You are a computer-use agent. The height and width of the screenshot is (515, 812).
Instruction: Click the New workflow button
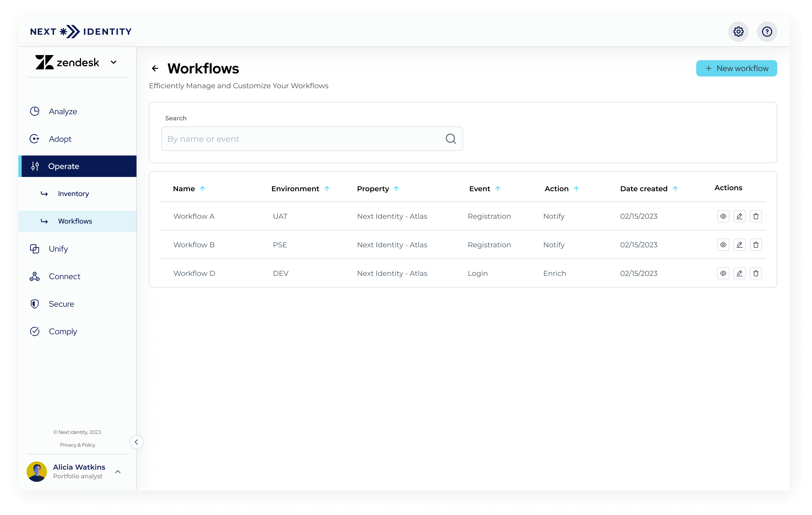click(737, 68)
